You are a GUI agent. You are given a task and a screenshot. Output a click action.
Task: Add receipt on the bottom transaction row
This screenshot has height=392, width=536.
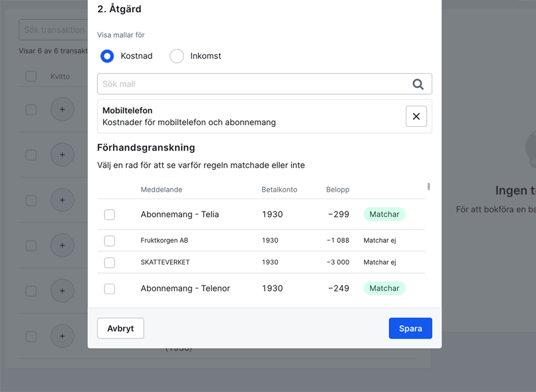click(x=62, y=335)
